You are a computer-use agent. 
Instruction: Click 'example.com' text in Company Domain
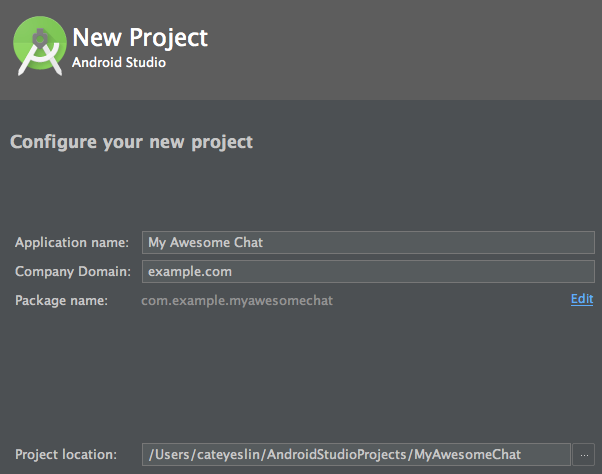(190, 272)
